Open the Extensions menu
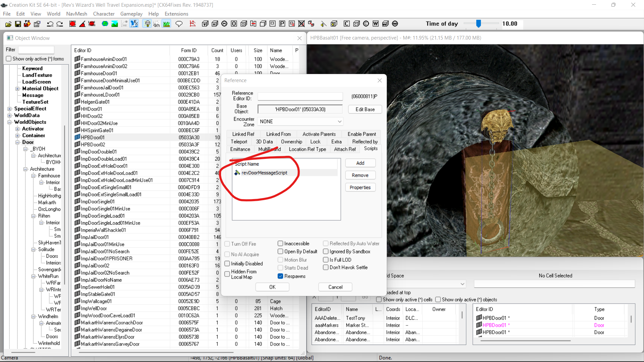 (x=176, y=14)
